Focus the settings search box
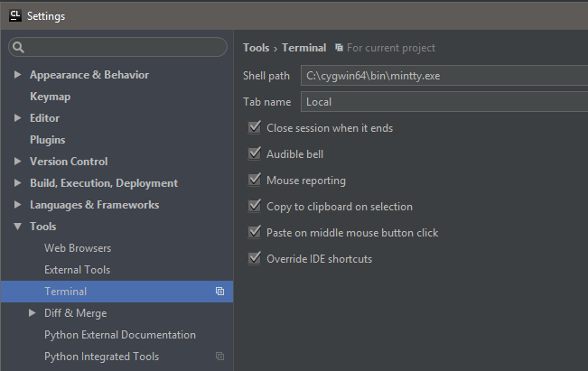The height and width of the screenshot is (371, 588). (x=122, y=47)
